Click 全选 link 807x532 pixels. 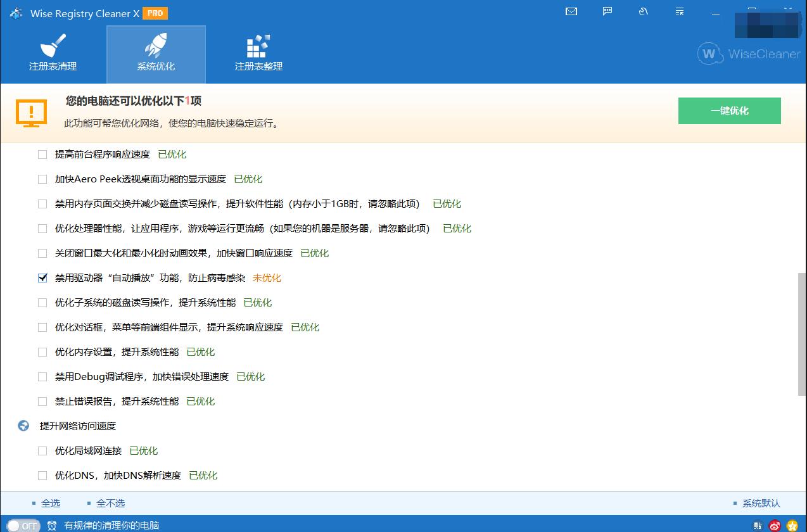(x=51, y=503)
